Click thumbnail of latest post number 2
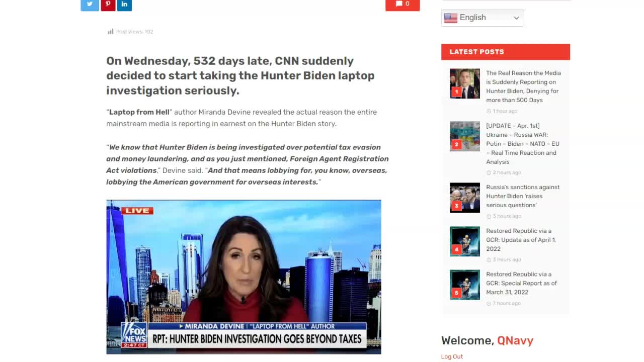 pyautogui.click(x=465, y=136)
